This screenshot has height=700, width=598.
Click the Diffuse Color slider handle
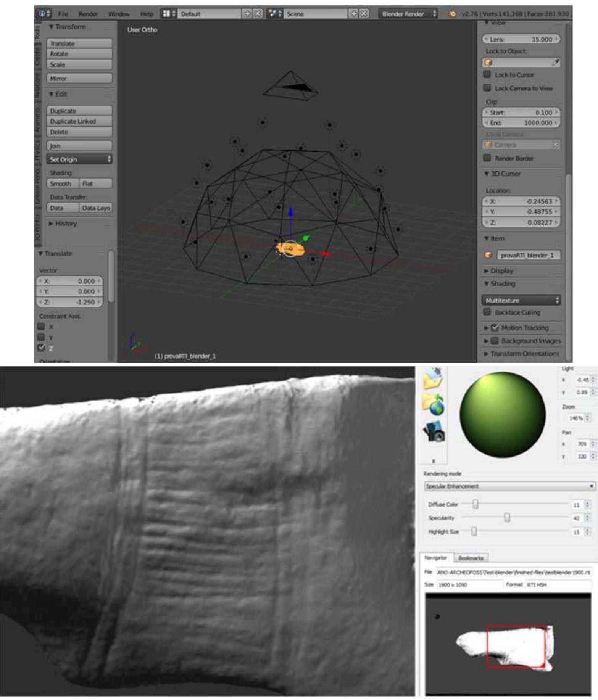[475, 504]
